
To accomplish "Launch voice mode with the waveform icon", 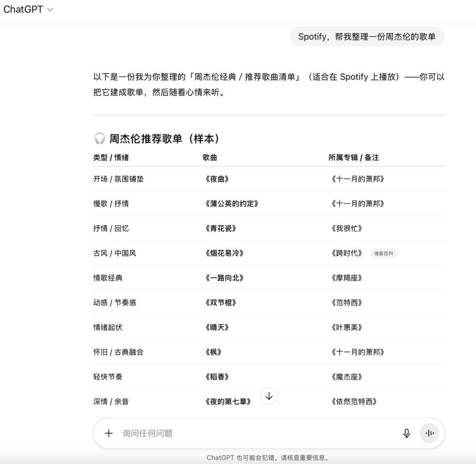I will click(x=429, y=433).
